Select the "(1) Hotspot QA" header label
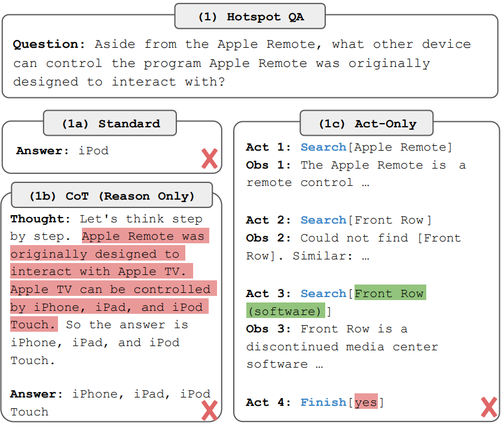This screenshot has width=504, height=425. tap(251, 17)
